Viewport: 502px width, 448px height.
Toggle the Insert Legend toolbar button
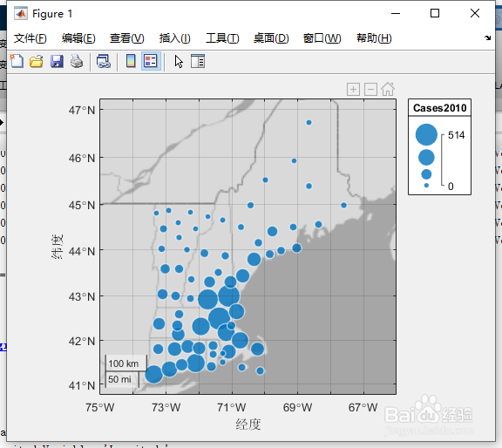151,61
